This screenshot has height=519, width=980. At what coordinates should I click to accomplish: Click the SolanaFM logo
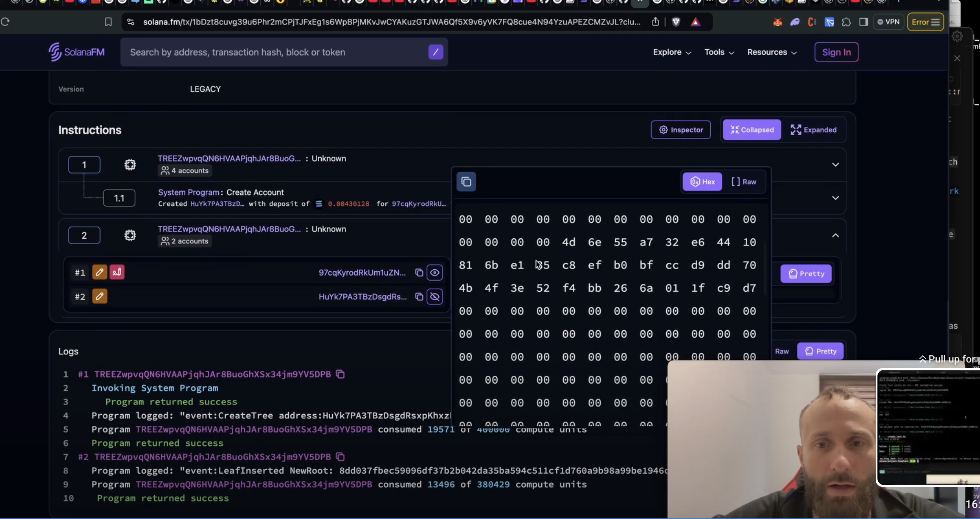[77, 52]
